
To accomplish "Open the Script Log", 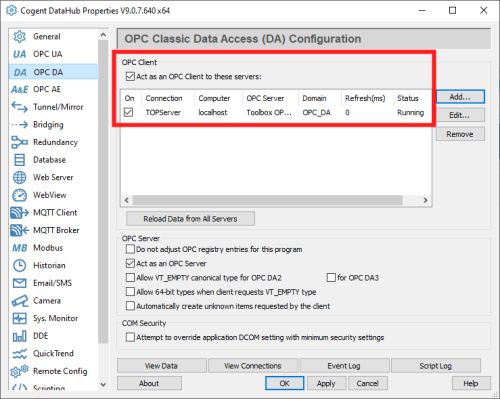I will pos(435,366).
